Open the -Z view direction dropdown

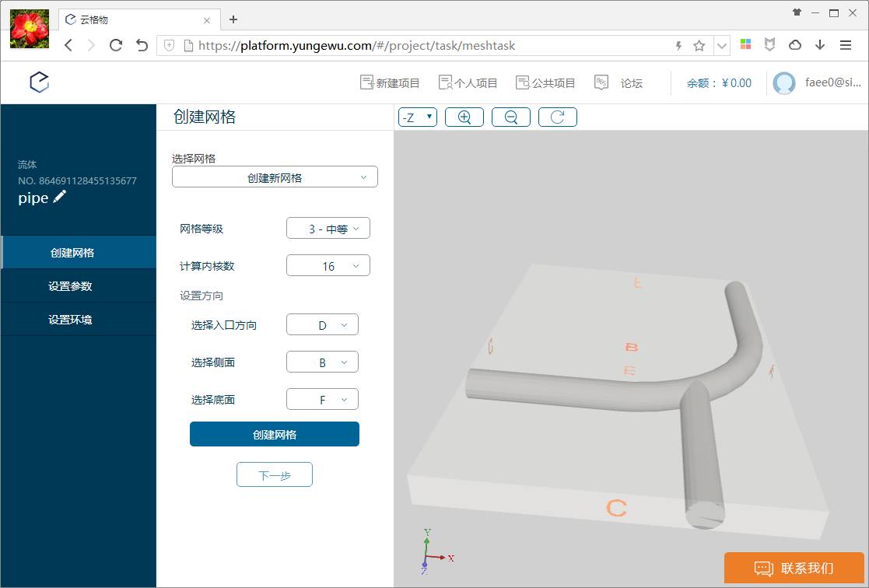coord(418,117)
